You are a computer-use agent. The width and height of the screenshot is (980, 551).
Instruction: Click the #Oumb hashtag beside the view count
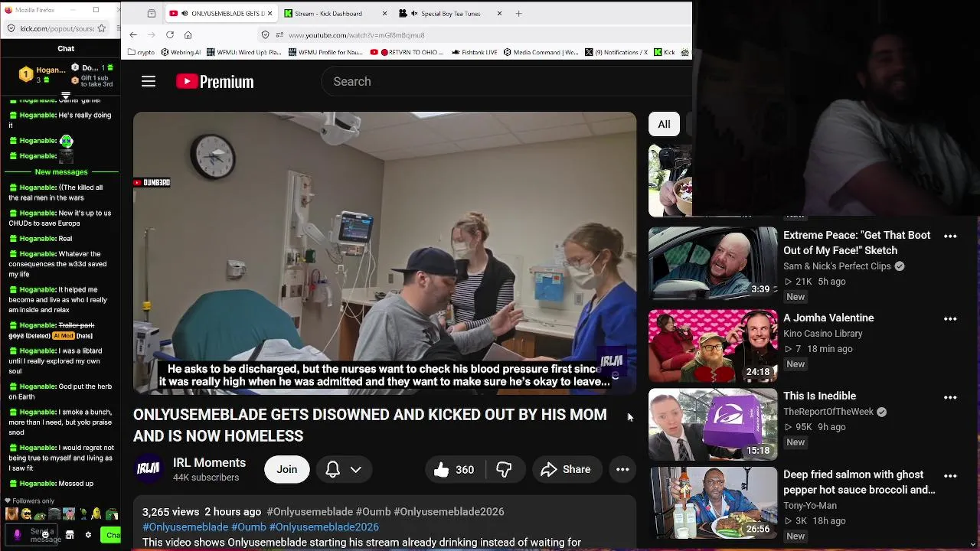[x=373, y=511]
